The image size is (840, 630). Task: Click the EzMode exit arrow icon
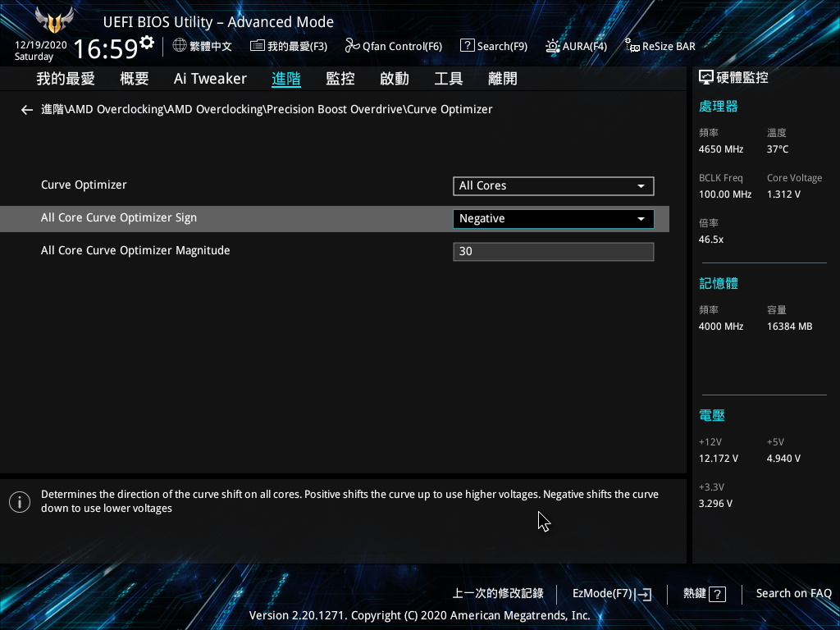(644, 594)
